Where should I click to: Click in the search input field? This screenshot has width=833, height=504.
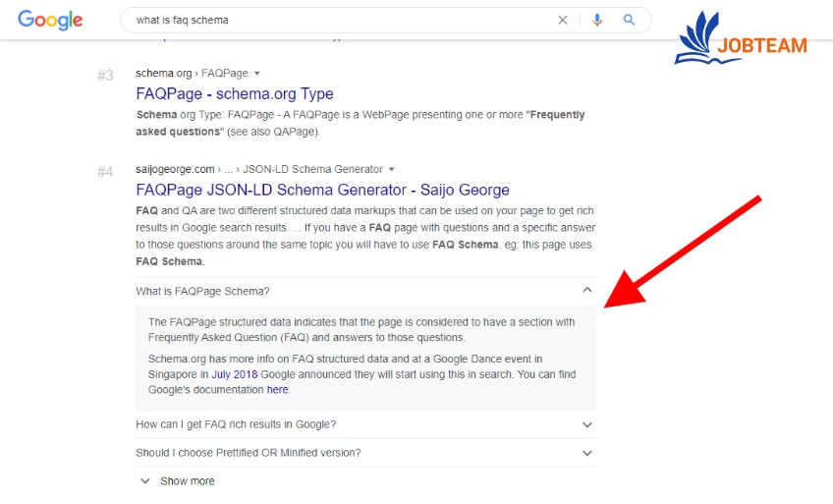pyautogui.click(x=334, y=20)
